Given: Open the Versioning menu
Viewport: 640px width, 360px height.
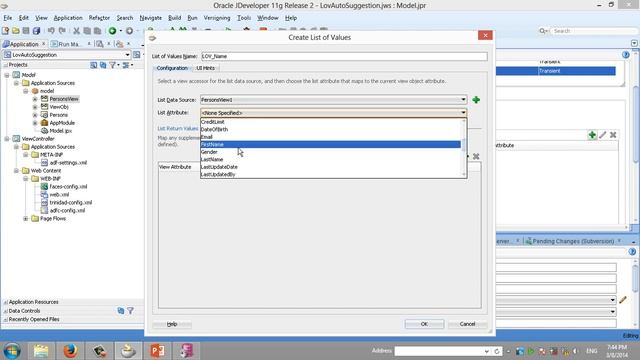Looking at the screenshot, I should [x=217, y=18].
